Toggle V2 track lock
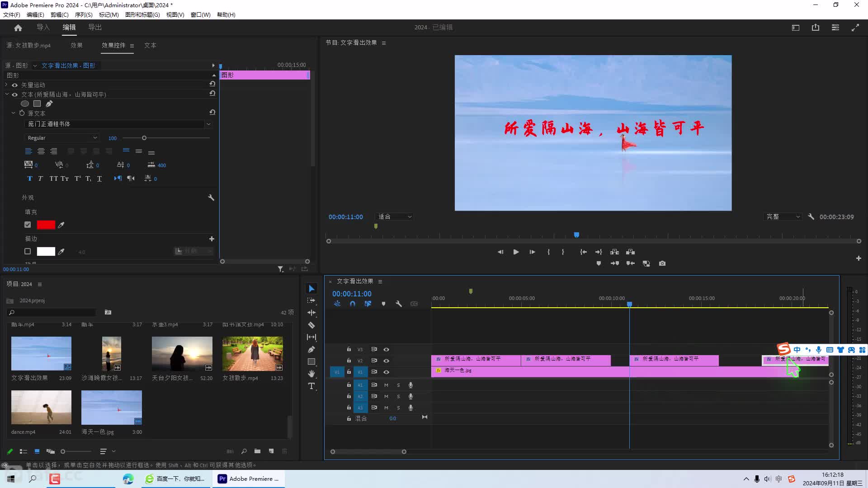This screenshot has height=488, width=868. (x=349, y=361)
